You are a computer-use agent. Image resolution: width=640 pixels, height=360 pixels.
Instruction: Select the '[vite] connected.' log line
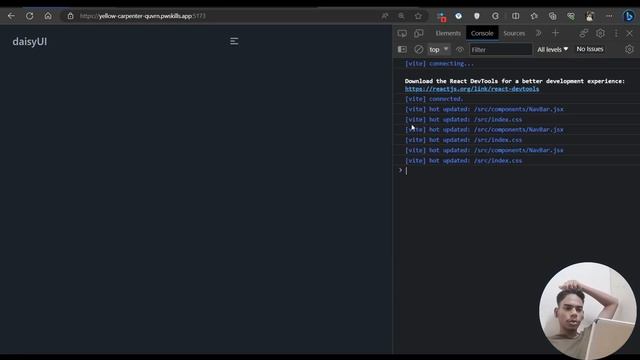[x=434, y=99]
